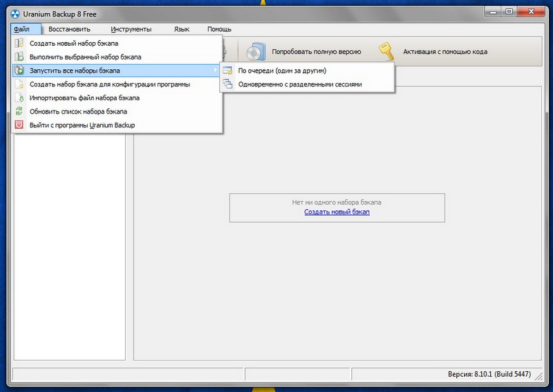Screen dimensions: 553x392
Task: Select Запустить все наборы бэкапа entry
Action: pos(117,71)
